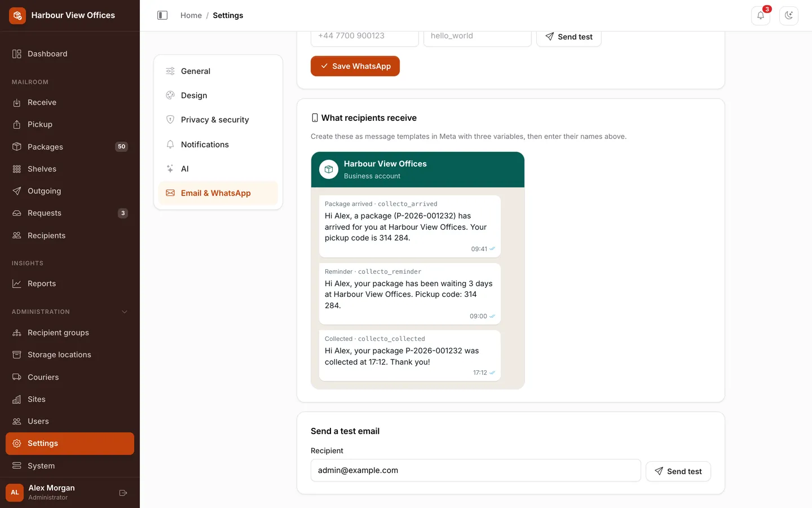Send the test email

tap(678, 471)
